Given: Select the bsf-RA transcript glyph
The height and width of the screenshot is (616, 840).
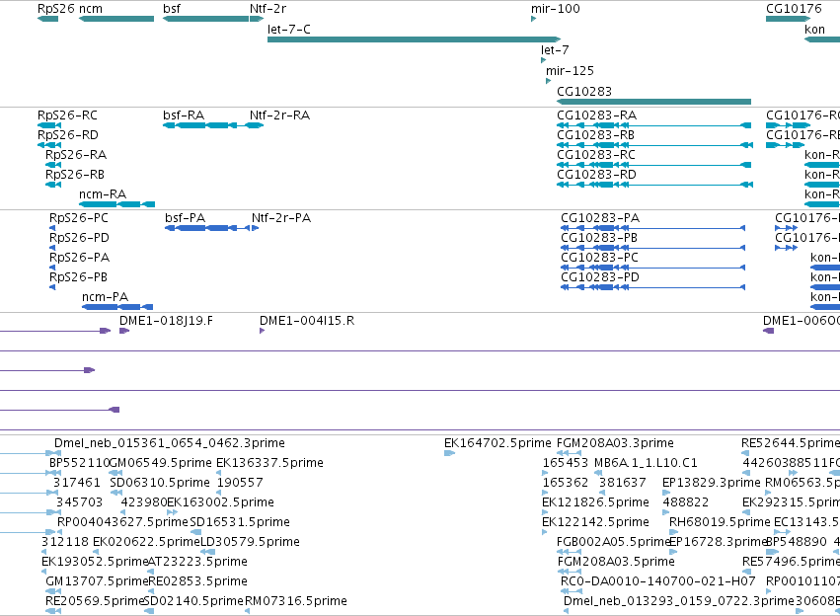Looking at the screenshot, I should [200, 125].
